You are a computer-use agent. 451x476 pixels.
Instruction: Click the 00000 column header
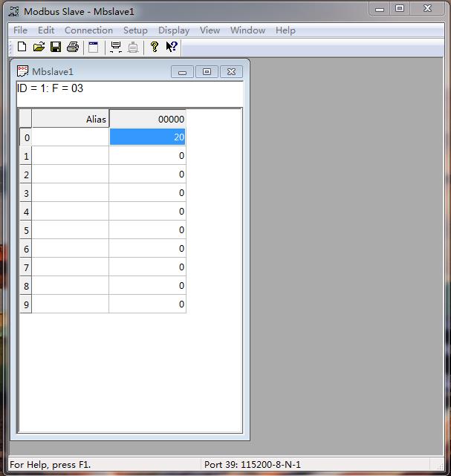click(x=147, y=119)
